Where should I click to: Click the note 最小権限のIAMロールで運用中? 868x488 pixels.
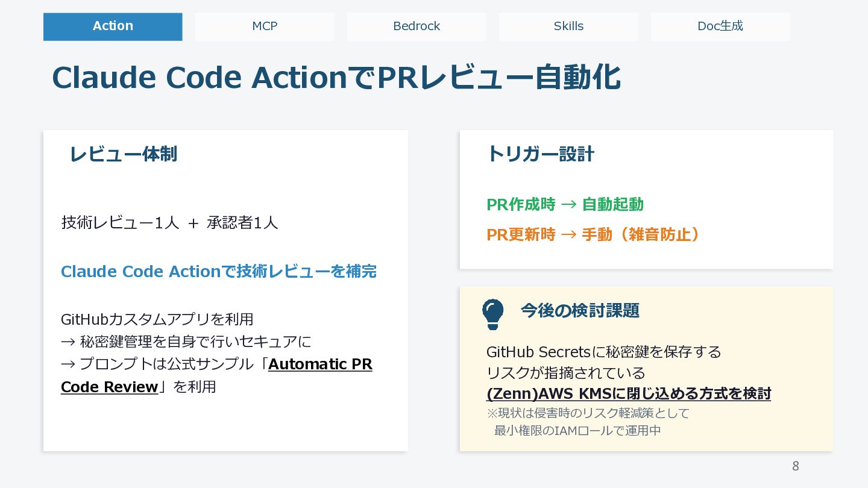(x=577, y=431)
